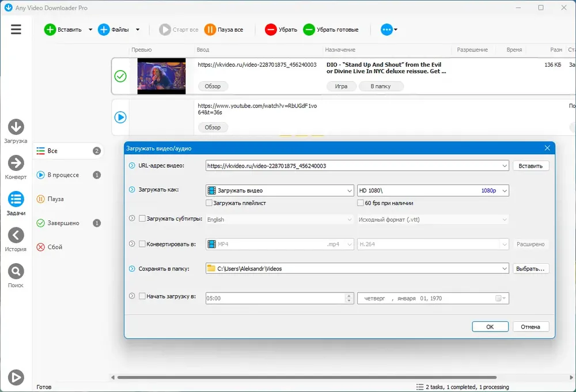Open the HD 1080p quality dropdown

433,191
